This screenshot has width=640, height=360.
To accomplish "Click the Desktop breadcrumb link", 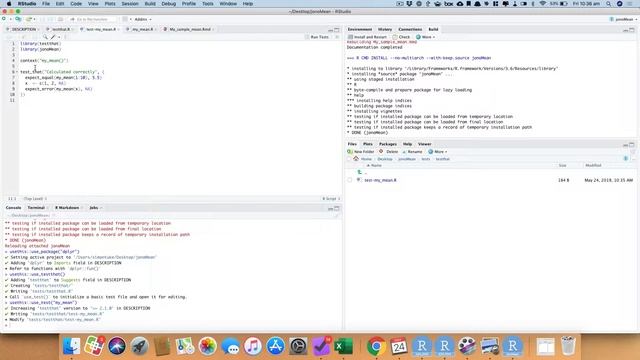I will pyautogui.click(x=385, y=159).
